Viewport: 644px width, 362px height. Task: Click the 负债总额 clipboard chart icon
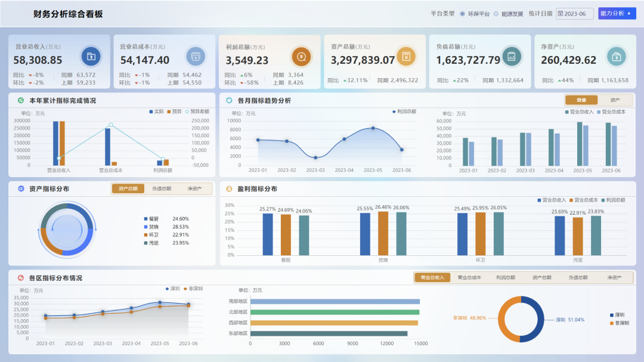click(x=512, y=57)
